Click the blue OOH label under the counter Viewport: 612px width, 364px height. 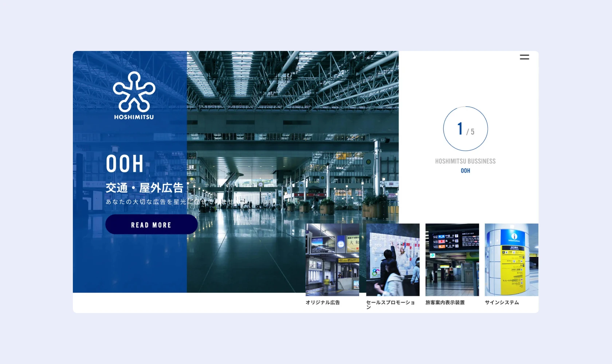pyautogui.click(x=465, y=171)
